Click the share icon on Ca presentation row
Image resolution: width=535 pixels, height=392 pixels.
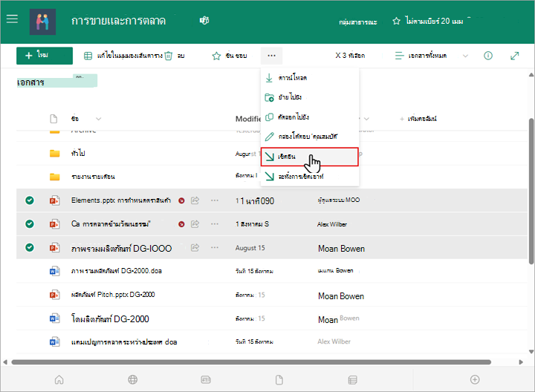(x=195, y=224)
